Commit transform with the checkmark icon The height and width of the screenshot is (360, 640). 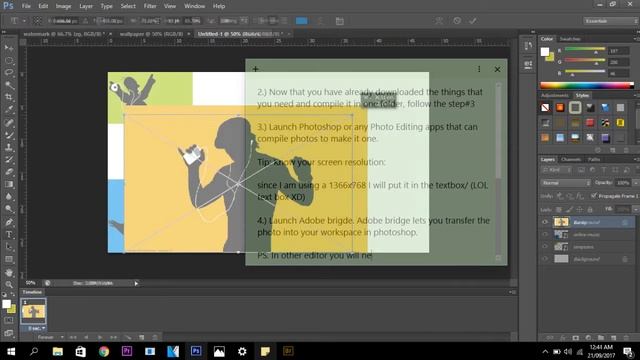click(473, 21)
